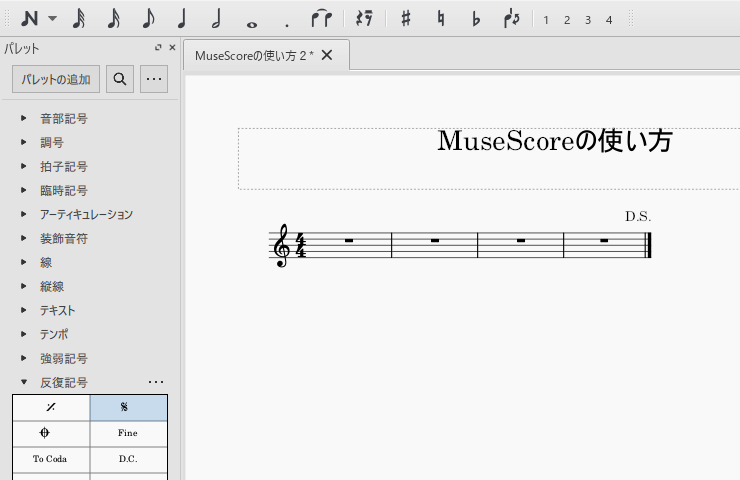The height and width of the screenshot is (480, 740).
Task: Switch to MuseScoreの使い方 2 tab
Action: click(254, 56)
